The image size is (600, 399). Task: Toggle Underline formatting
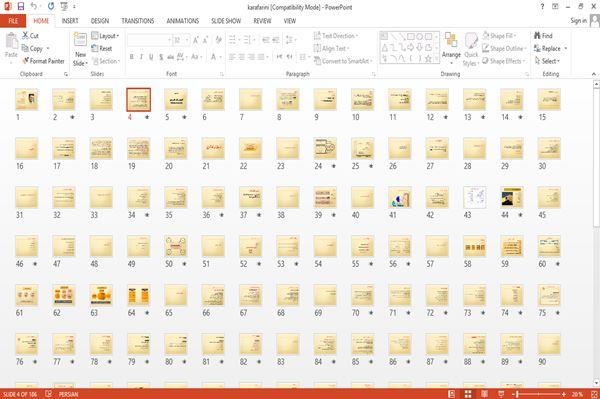151,57
